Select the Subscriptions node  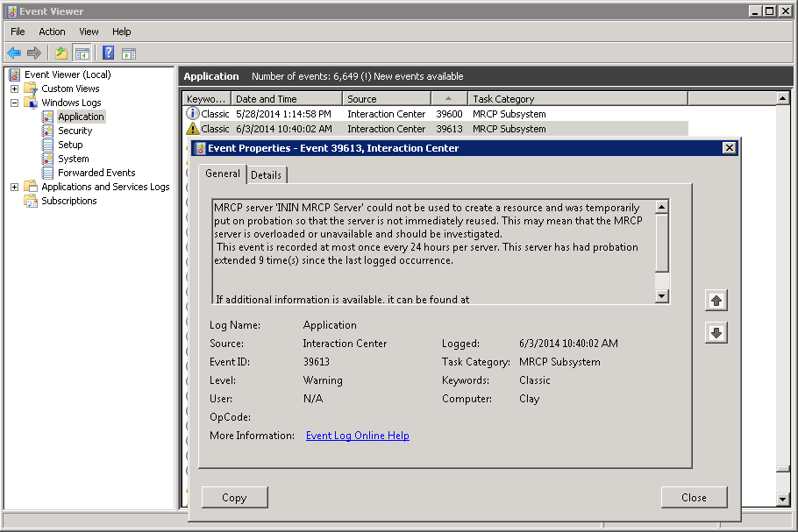tap(68, 201)
